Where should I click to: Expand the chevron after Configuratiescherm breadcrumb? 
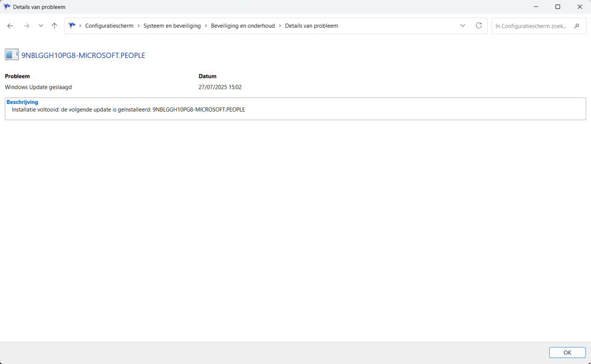[138, 26]
